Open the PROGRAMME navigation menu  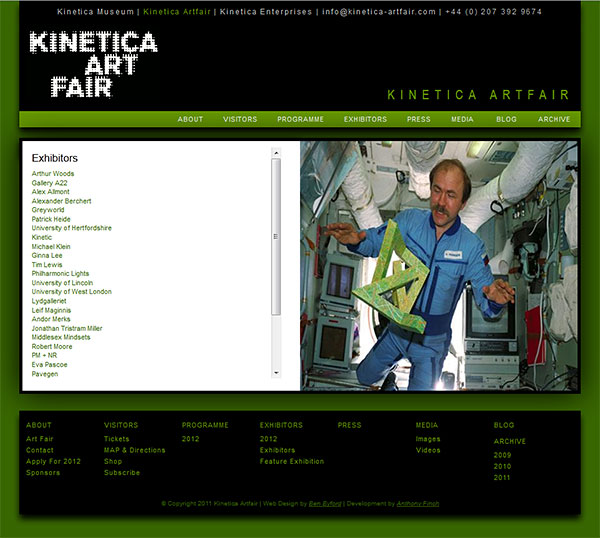pyautogui.click(x=300, y=119)
